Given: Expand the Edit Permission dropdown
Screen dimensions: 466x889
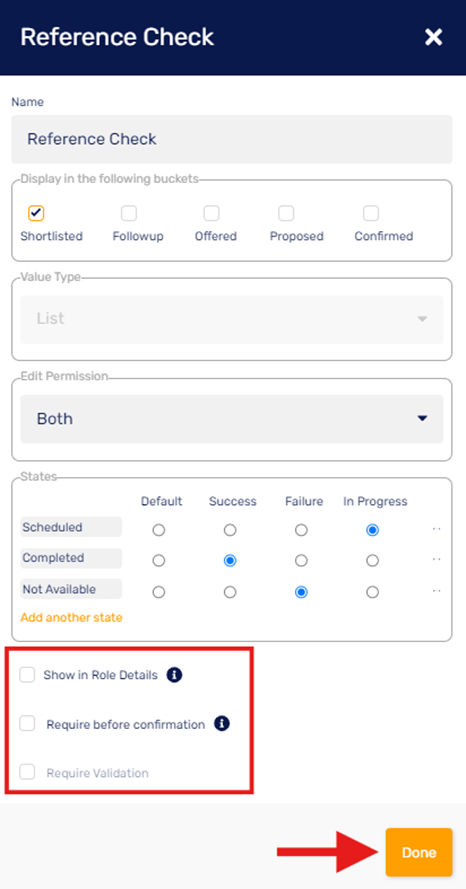Looking at the screenshot, I should [x=232, y=419].
